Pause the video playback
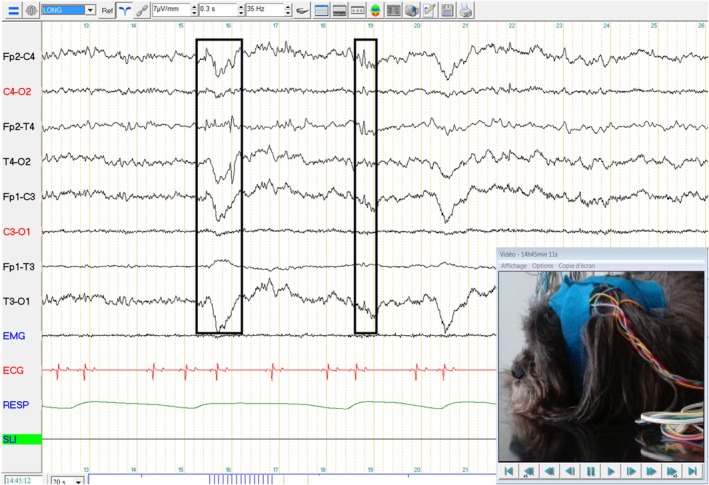The height and width of the screenshot is (485, 709). 591,471
